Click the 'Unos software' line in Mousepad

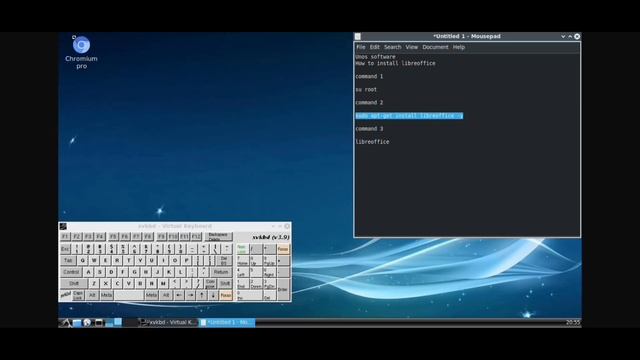click(x=376, y=57)
